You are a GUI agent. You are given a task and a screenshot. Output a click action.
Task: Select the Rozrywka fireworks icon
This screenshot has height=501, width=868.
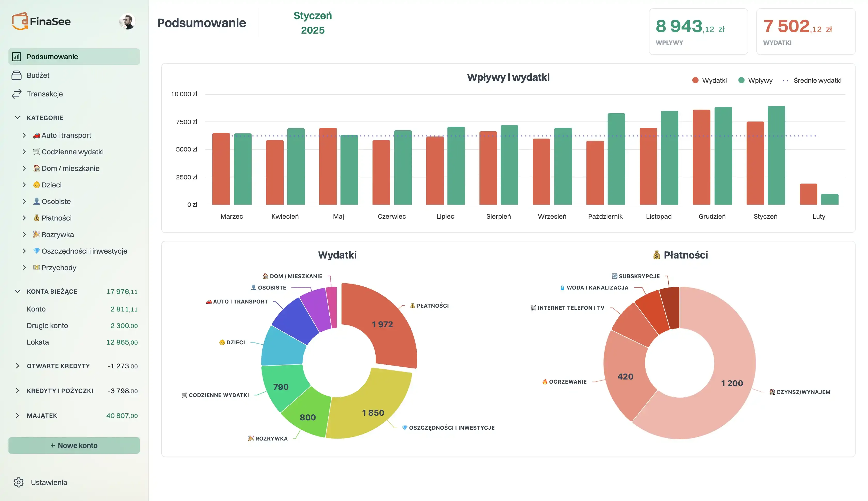[x=37, y=234]
